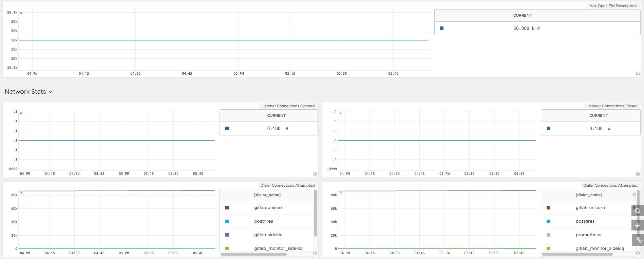Viewport: 644px width, 259px height.
Task: Select the gitlab-sidekiq legend row
Action: [x=266, y=235]
